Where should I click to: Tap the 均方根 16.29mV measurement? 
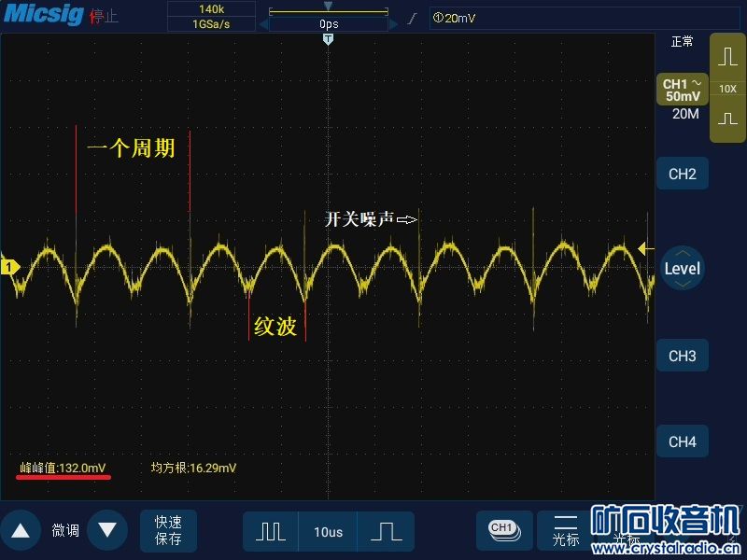point(193,469)
